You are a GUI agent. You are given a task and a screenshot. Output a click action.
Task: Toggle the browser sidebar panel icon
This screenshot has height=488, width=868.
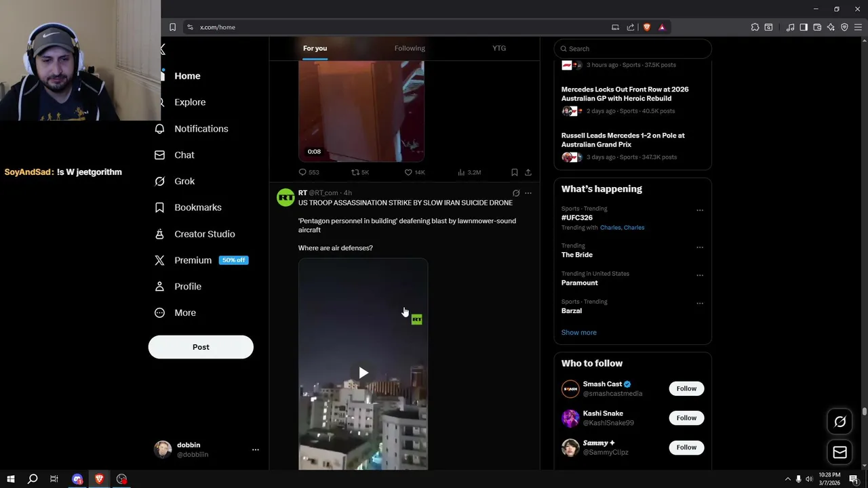(804, 27)
